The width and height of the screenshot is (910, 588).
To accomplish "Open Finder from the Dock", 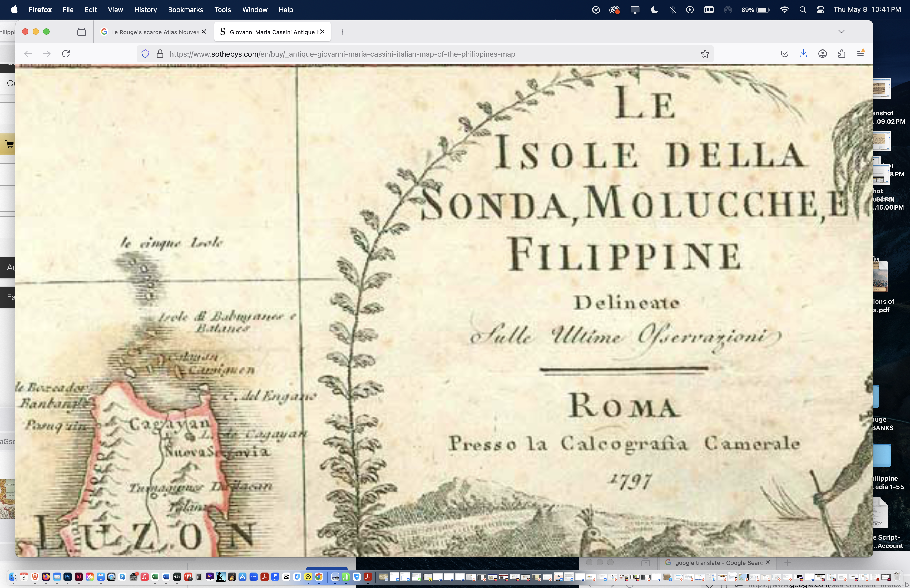I will 13,576.
